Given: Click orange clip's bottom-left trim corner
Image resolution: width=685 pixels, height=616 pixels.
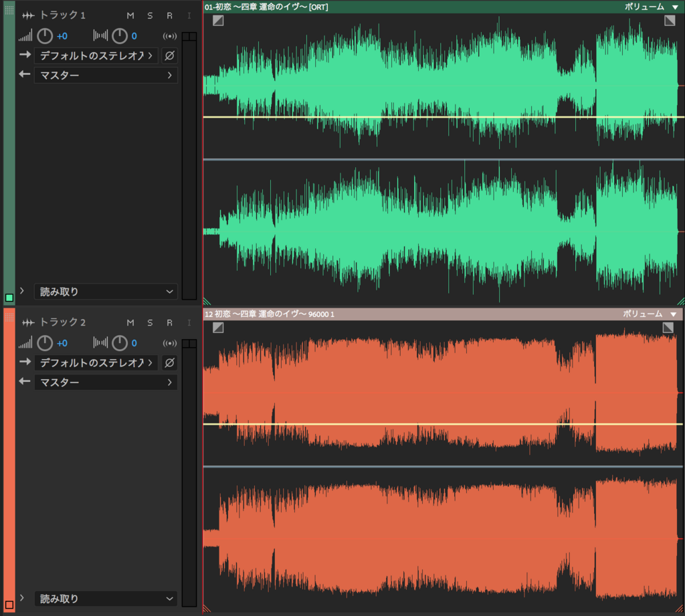Looking at the screenshot, I should point(207,608).
